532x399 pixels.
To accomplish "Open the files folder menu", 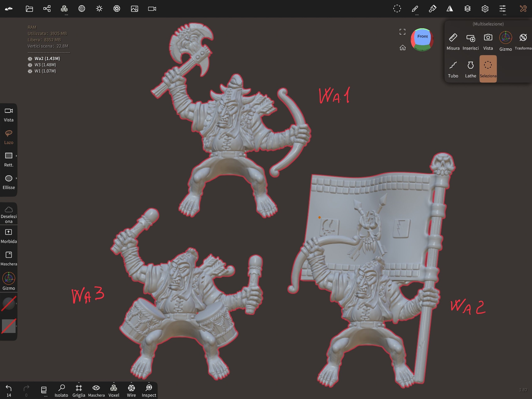I will click(29, 9).
